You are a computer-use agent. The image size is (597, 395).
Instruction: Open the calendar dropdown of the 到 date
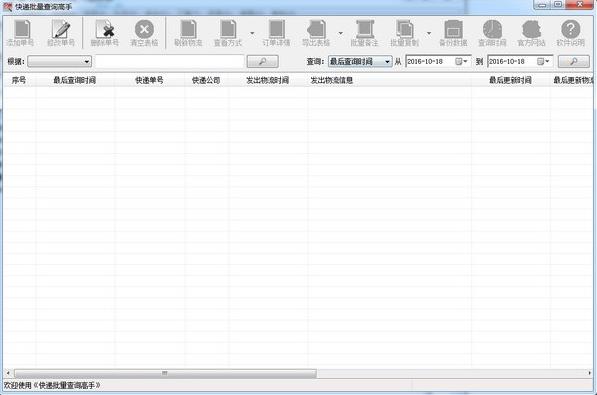(543, 61)
